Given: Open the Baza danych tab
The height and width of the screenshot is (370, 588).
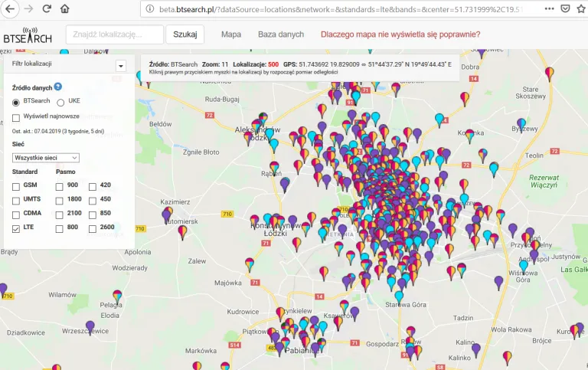Looking at the screenshot, I should click(x=281, y=34).
